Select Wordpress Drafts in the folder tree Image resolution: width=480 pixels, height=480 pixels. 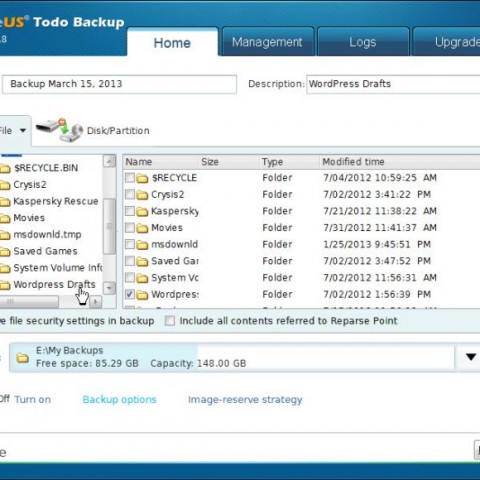(x=54, y=285)
